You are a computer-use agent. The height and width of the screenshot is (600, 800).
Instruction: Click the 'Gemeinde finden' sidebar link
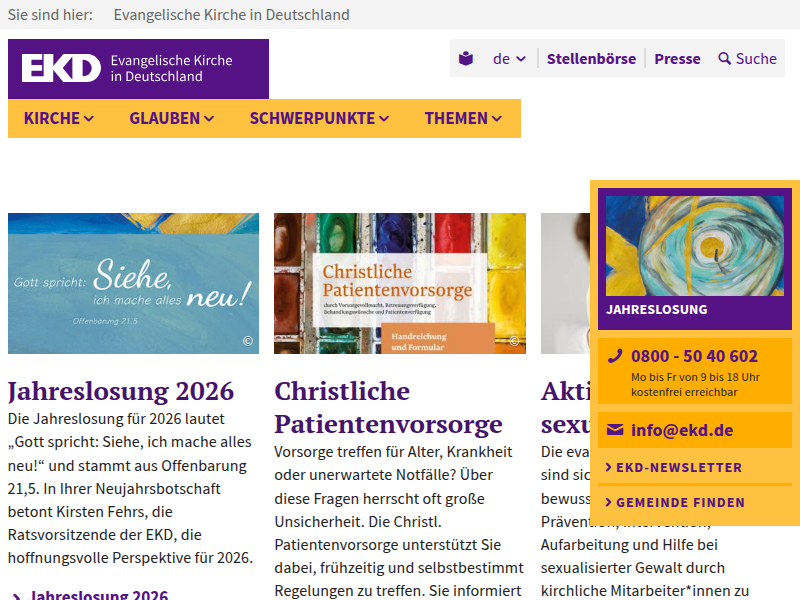coord(680,502)
